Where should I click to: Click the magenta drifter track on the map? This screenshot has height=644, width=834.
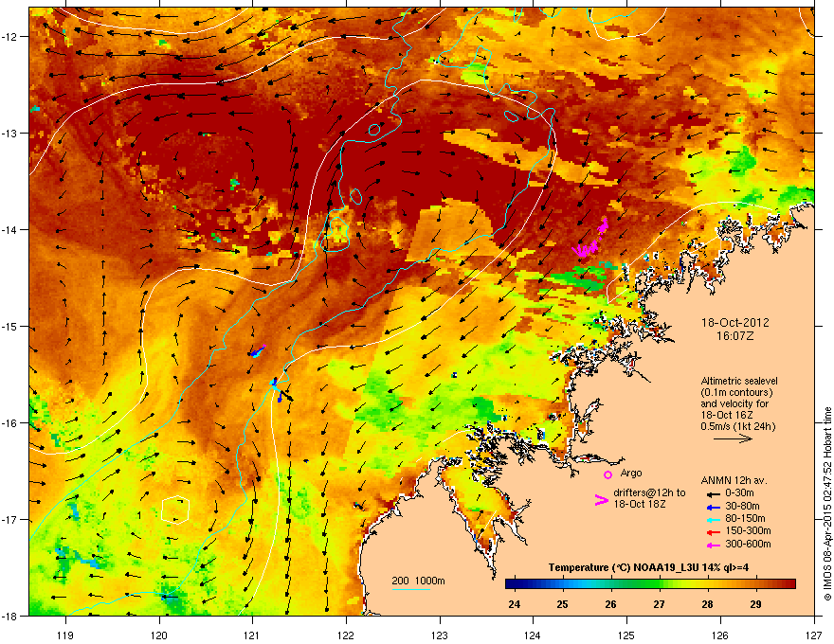pos(590,239)
